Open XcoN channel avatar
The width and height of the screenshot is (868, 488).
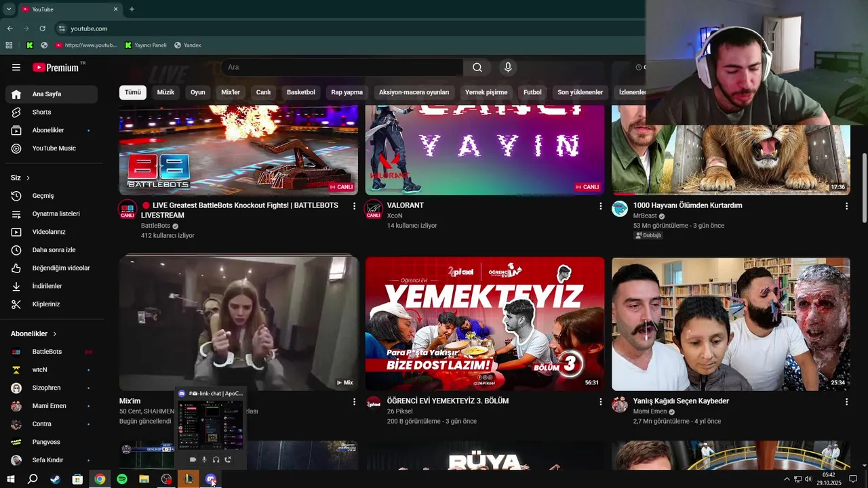(374, 209)
